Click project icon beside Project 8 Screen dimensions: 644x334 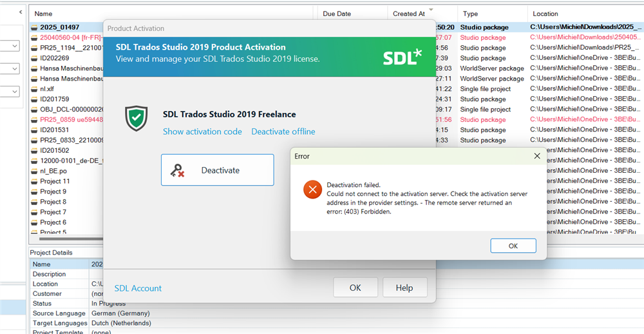35,202
